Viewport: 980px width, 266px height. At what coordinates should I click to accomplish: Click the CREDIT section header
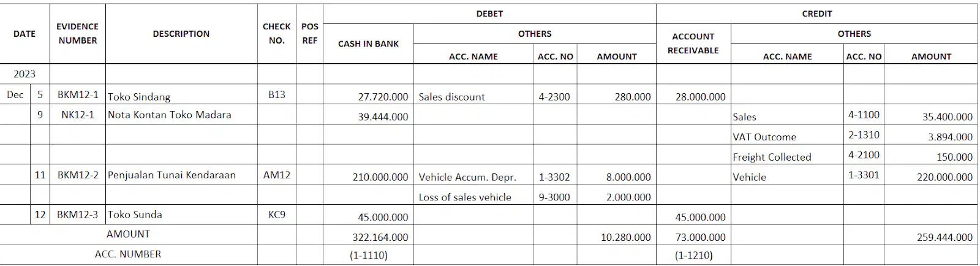817,13
